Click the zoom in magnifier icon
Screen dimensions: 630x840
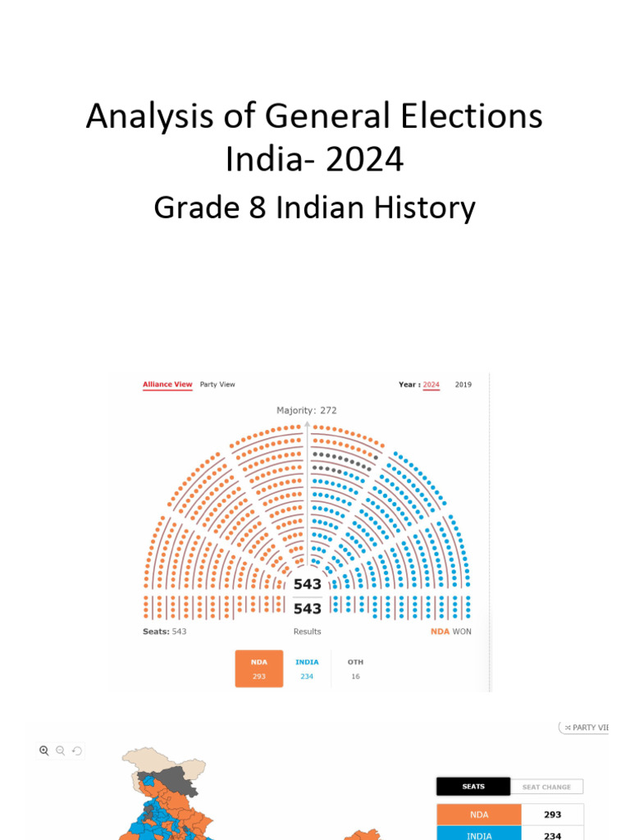tap(44, 751)
